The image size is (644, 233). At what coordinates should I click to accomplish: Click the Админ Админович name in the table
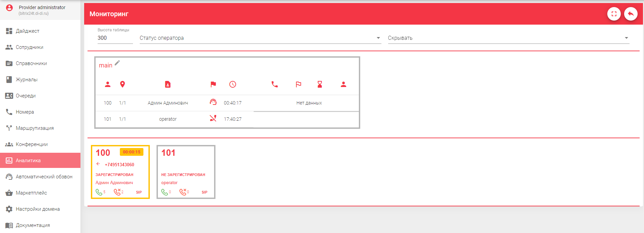168,103
